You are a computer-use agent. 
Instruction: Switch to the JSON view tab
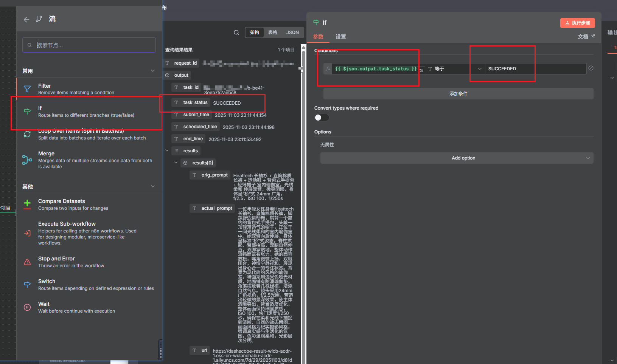[x=292, y=33]
